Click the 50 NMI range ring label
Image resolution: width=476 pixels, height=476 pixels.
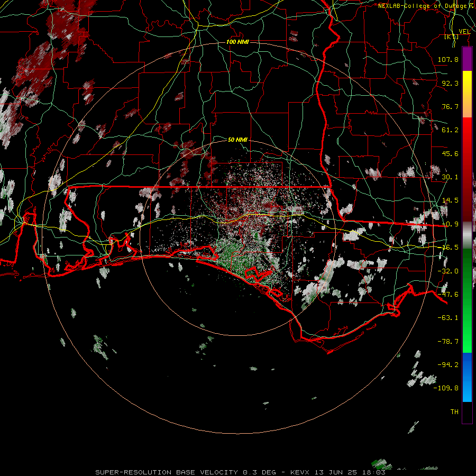[237, 140]
